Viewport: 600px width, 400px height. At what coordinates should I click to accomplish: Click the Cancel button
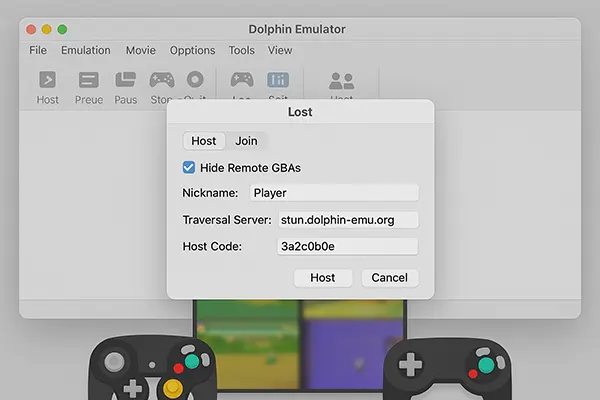[x=390, y=278]
